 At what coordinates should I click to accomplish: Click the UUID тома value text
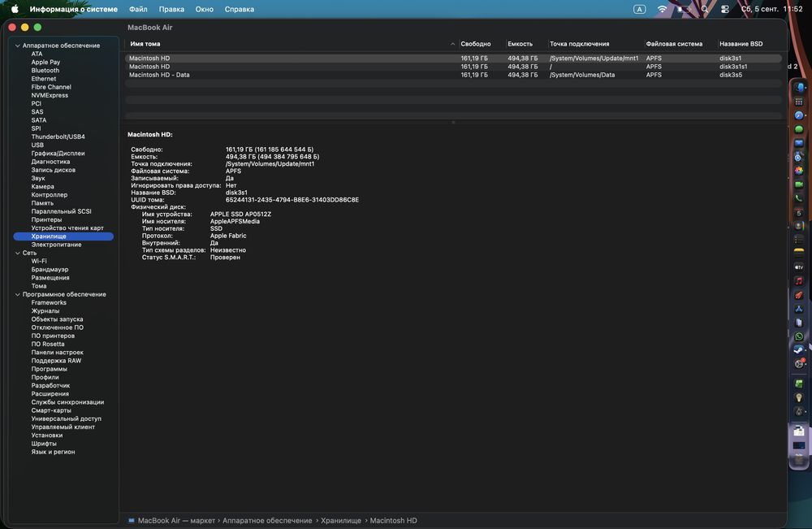tap(292, 199)
